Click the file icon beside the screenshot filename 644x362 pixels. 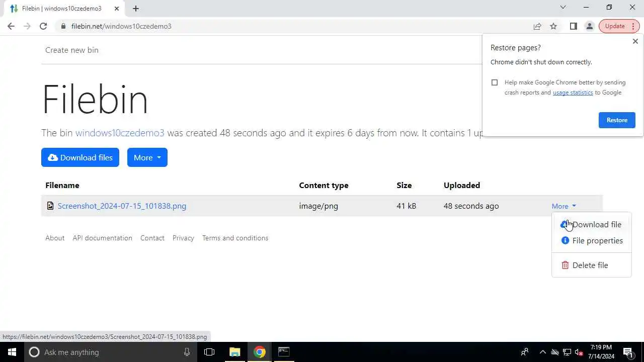50,206
